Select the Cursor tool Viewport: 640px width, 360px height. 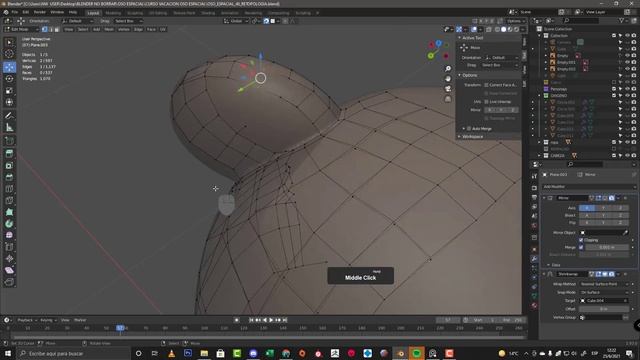pos(9,54)
